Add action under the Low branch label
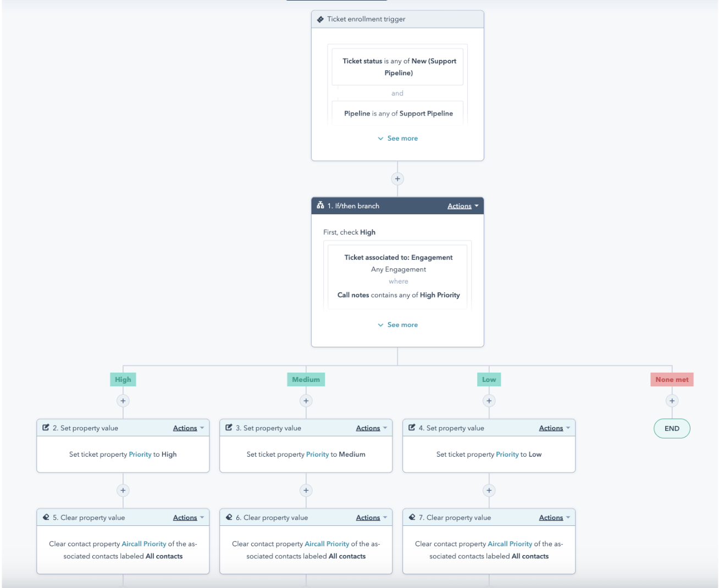 (x=489, y=401)
